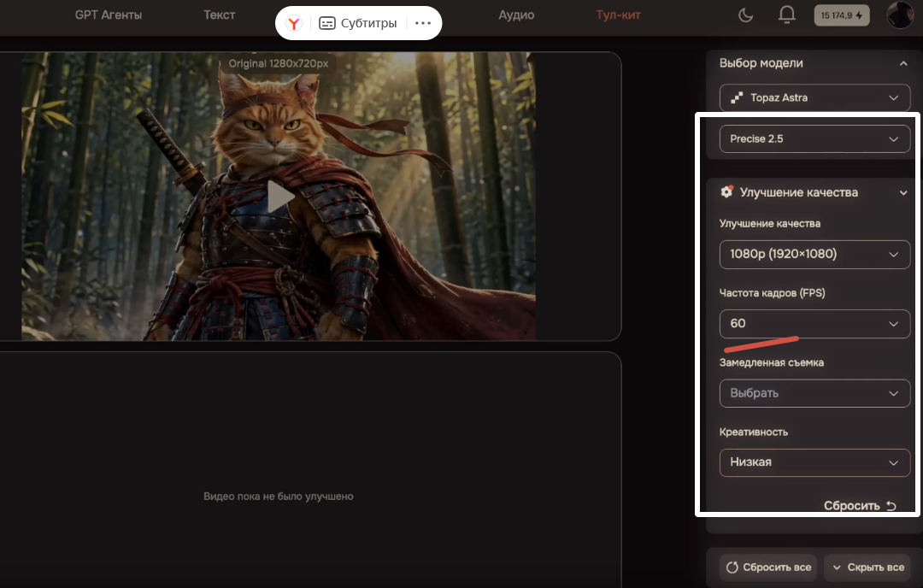Open the Креативность dropdown set to Низкая
This screenshot has width=923, height=588.
814,462
